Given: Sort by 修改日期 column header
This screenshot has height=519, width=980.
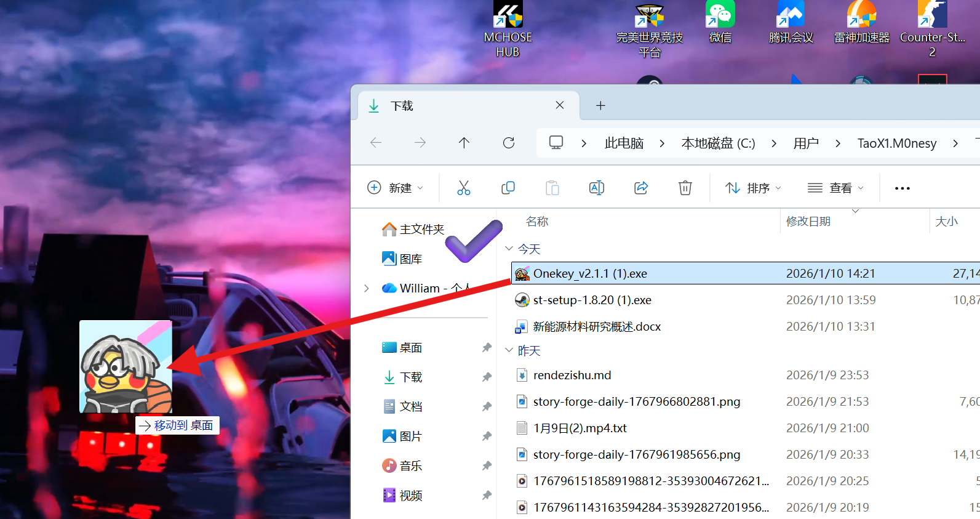Looking at the screenshot, I should tap(808, 222).
